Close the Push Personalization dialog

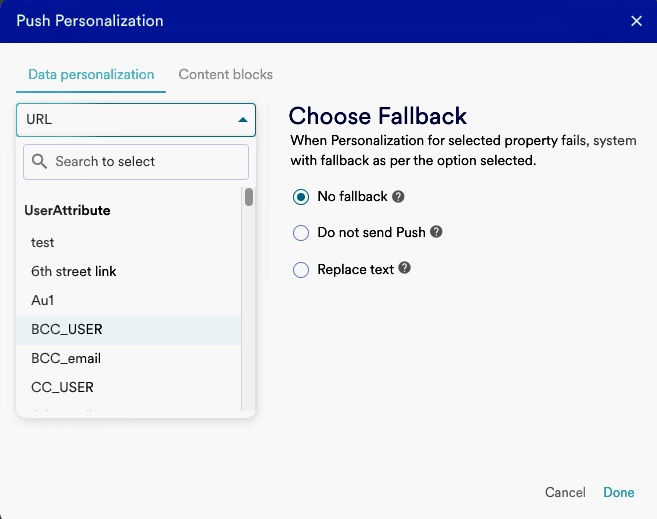tap(636, 21)
